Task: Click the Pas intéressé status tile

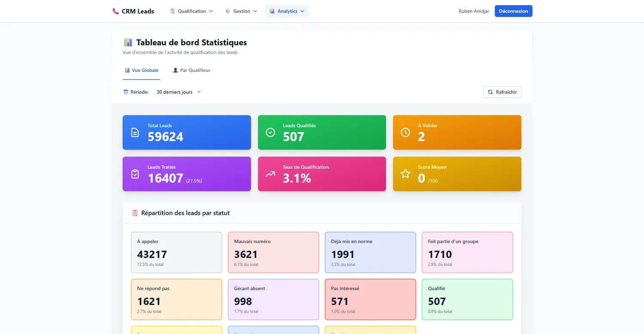Action: (371, 300)
